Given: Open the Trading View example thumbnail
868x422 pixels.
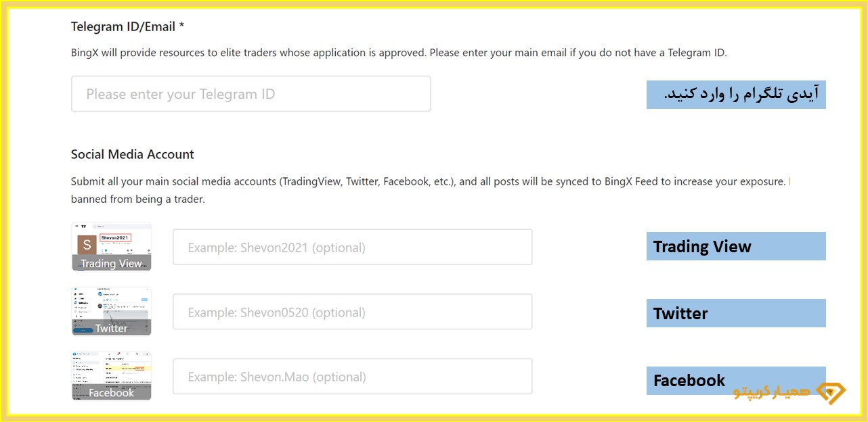Looking at the screenshot, I should [x=112, y=247].
